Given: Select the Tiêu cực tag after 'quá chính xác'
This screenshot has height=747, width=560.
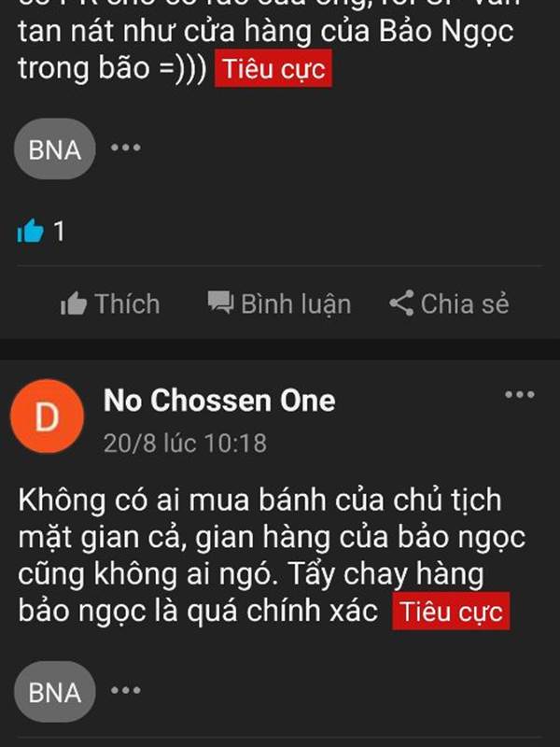Looking at the screenshot, I should pos(451,612).
